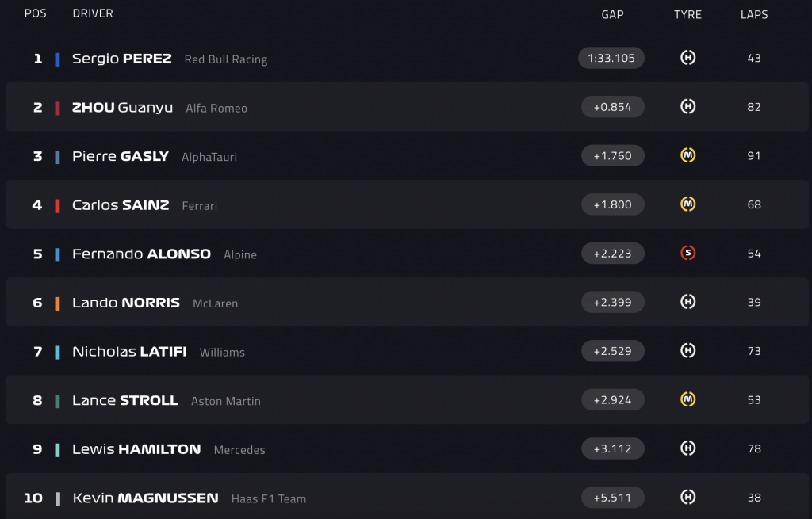This screenshot has height=519, width=812.
Task: Click the 1:33.105 lap time badge
Action: [611, 58]
